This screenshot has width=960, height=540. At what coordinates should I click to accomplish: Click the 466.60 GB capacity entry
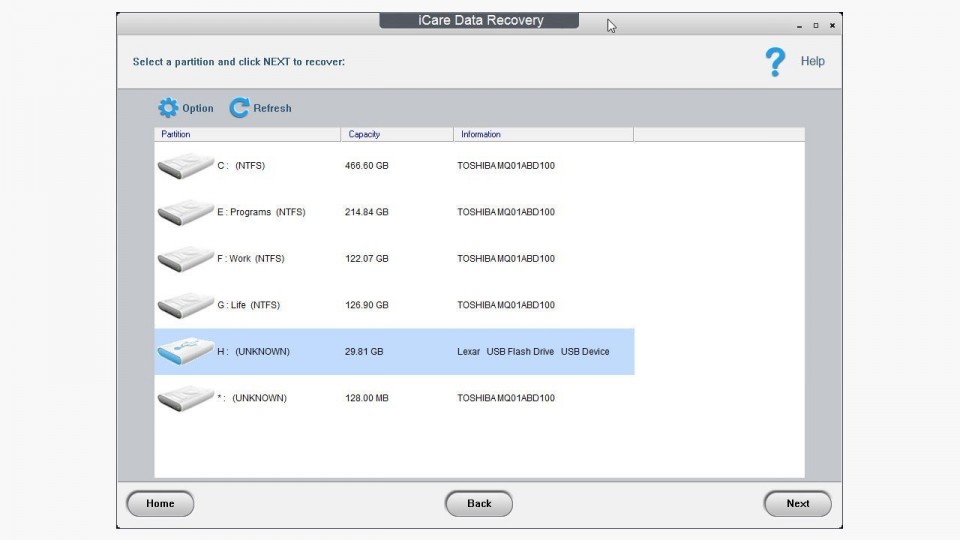pos(366,166)
